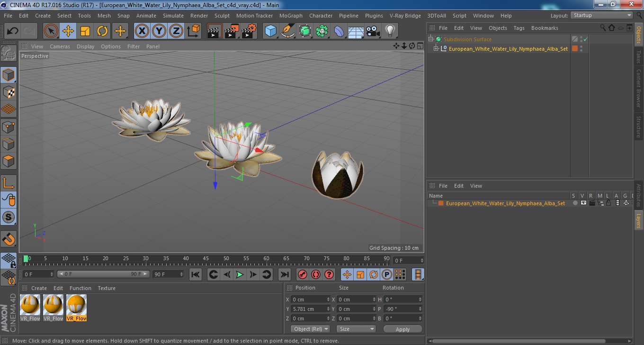Toggle layer Solo dot
644x345 pixels.
pos(575,203)
